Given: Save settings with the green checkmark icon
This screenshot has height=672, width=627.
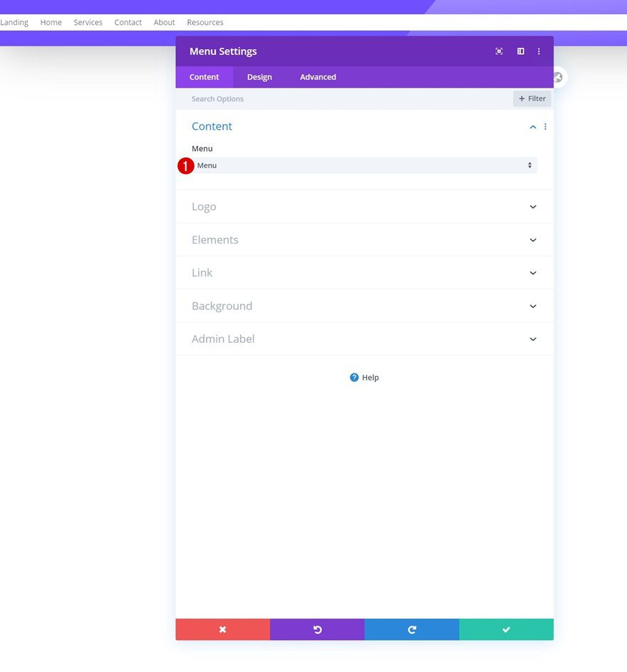Looking at the screenshot, I should click(x=506, y=629).
